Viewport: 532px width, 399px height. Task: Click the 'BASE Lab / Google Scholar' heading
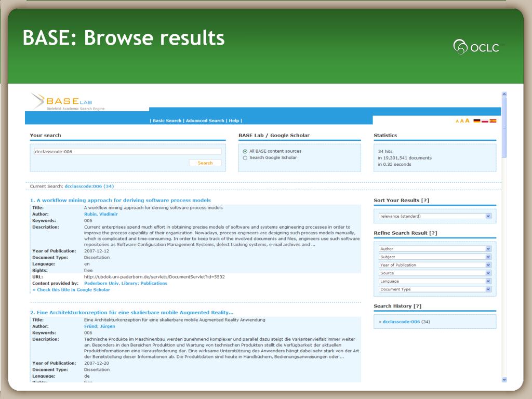click(x=274, y=136)
